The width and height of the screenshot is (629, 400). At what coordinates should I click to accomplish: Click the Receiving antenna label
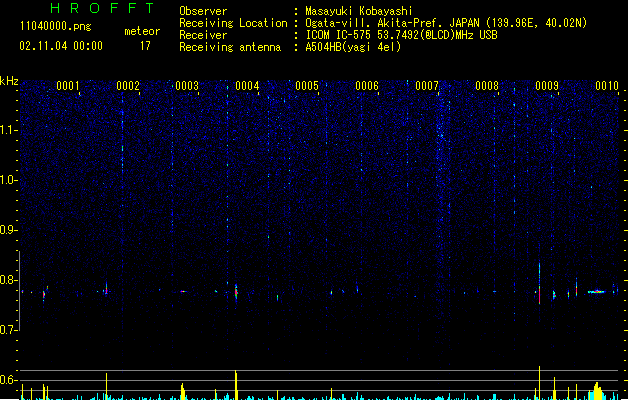pyautogui.click(x=230, y=47)
